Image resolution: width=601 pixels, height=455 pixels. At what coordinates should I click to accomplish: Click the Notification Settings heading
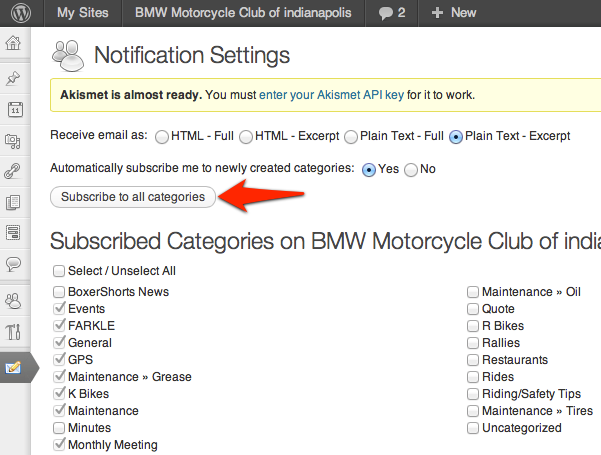[x=192, y=56]
